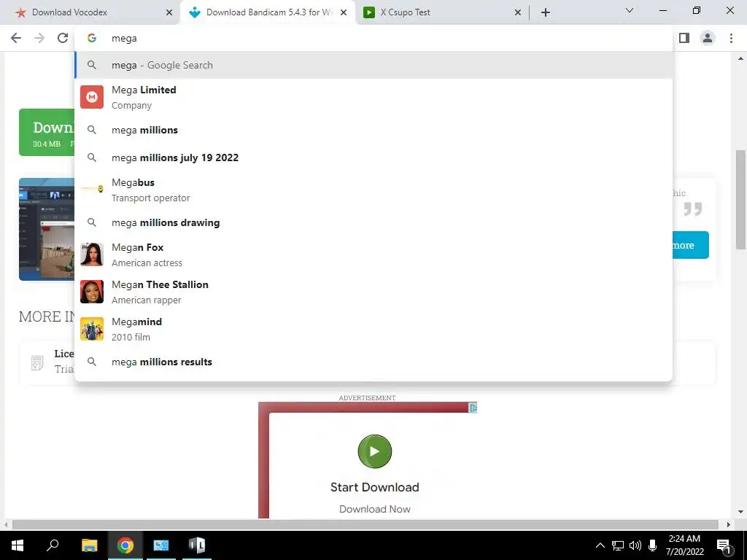Click the Megamind movie poster thumbnail
Screen dimensions: 747x560
(92, 329)
